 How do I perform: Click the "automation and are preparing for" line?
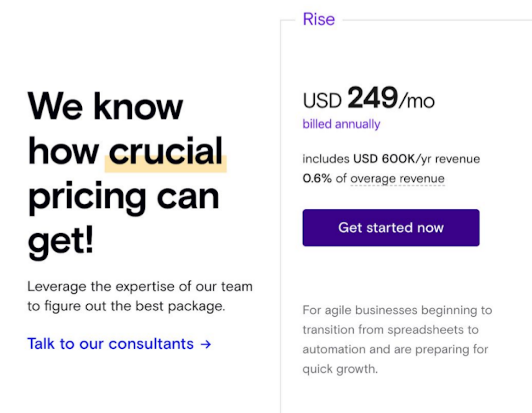coord(395,350)
